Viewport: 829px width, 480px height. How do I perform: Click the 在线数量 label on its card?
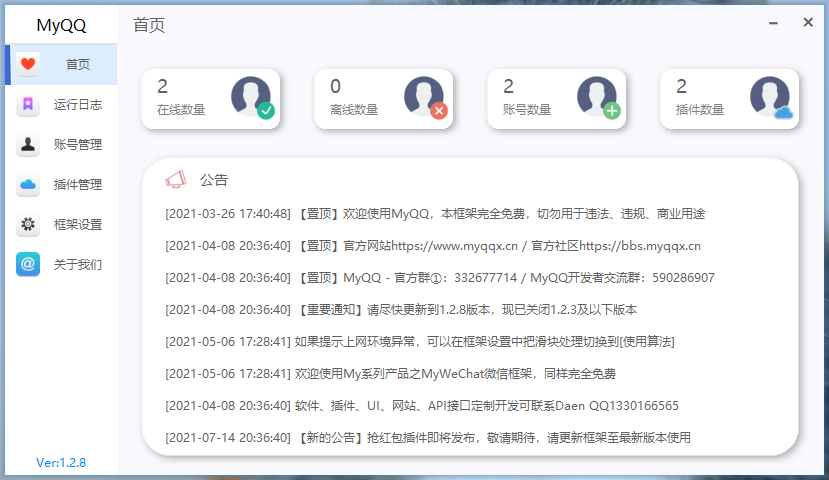[181, 109]
